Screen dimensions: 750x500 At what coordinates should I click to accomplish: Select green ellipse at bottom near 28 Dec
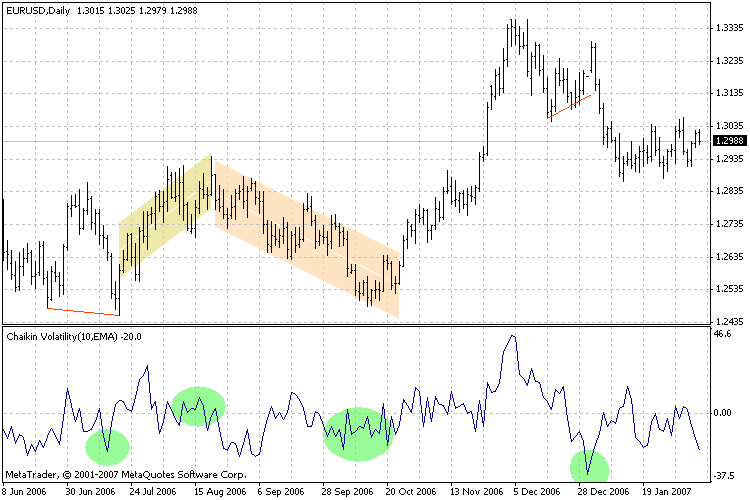pos(589,466)
